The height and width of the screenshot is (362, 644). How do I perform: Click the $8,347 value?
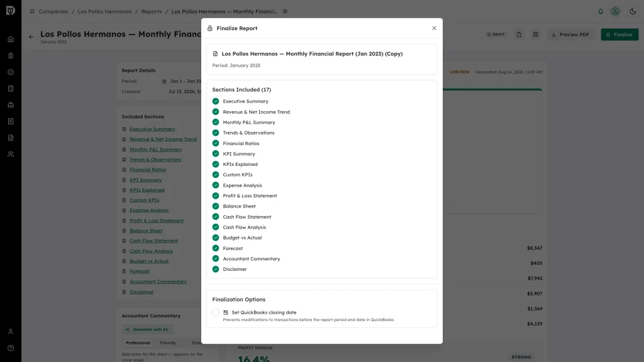pyautogui.click(x=535, y=248)
